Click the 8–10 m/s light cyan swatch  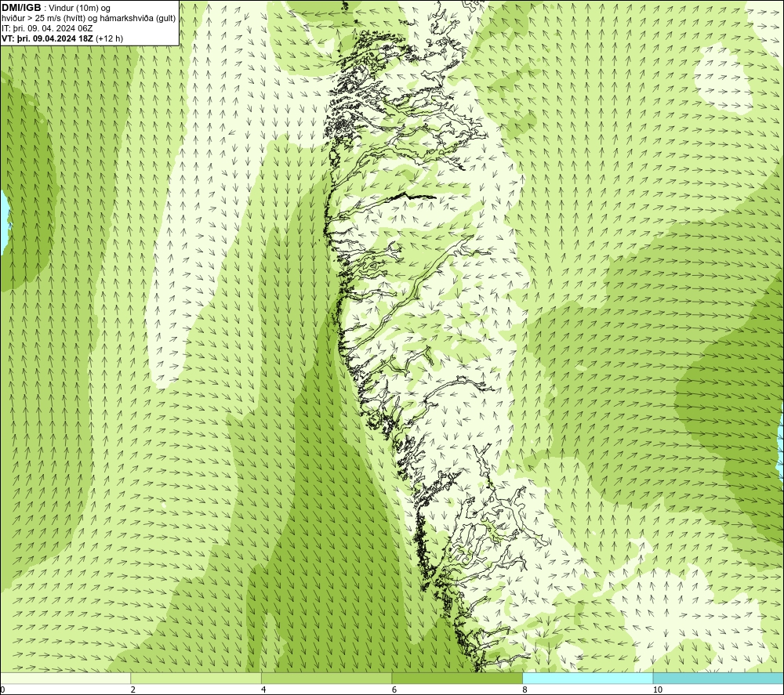tap(587, 678)
